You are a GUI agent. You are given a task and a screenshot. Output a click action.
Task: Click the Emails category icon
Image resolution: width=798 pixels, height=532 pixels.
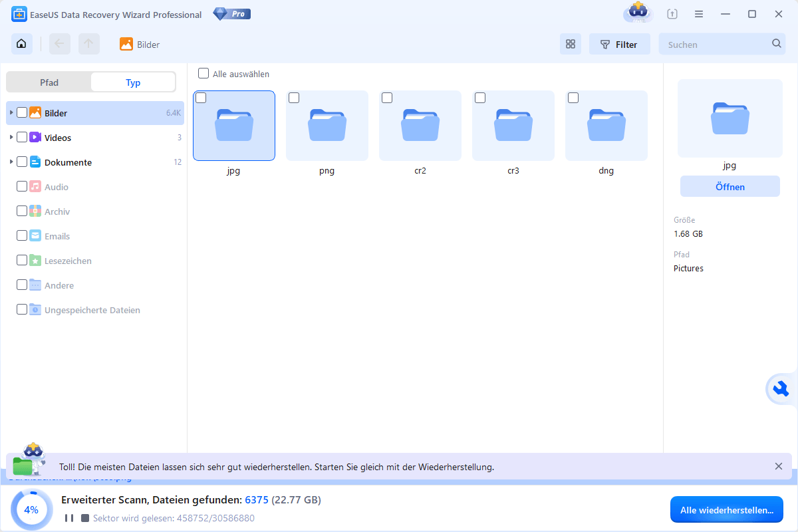coord(35,236)
